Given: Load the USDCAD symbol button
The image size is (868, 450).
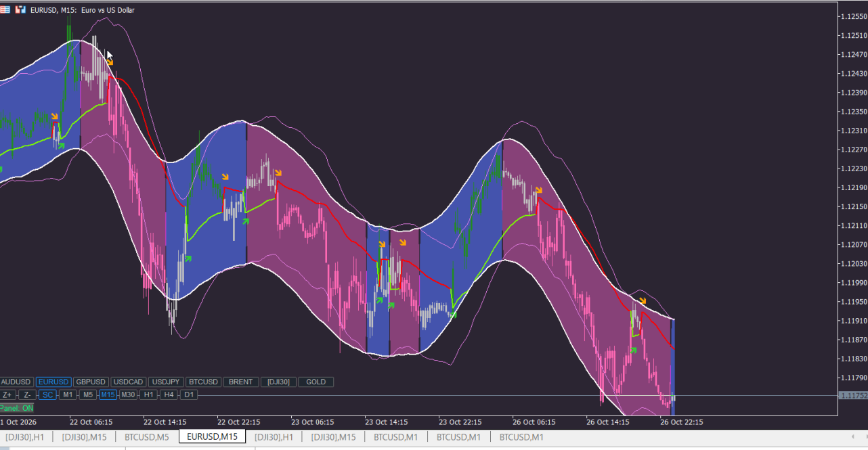Looking at the screenshot, I should tap(128, 382).
